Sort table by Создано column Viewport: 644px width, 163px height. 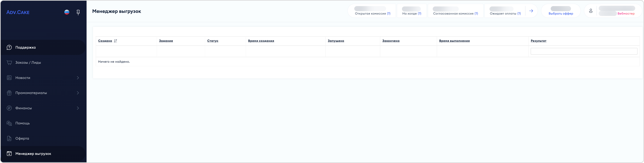tap(105, 41)
